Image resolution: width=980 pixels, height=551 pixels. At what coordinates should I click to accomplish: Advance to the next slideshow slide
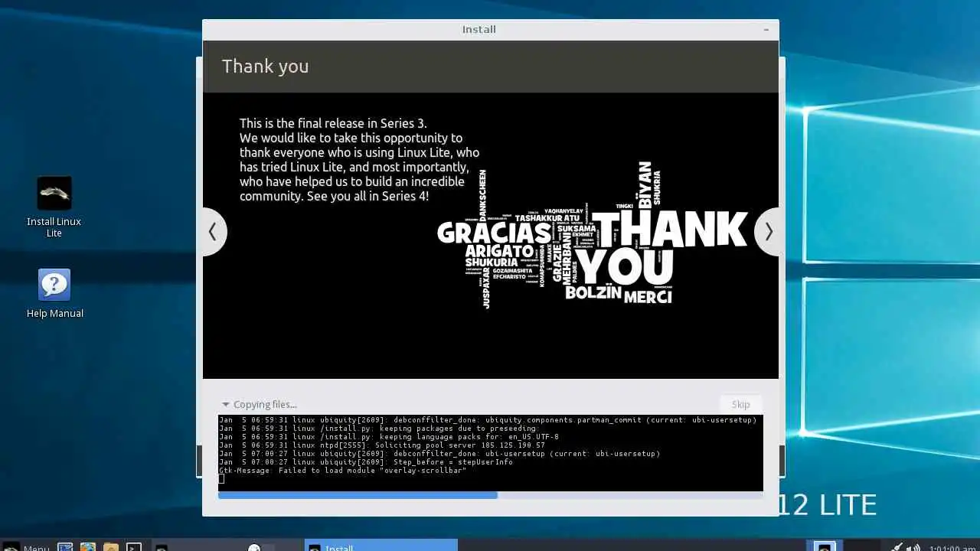click(x=768, y=231)
